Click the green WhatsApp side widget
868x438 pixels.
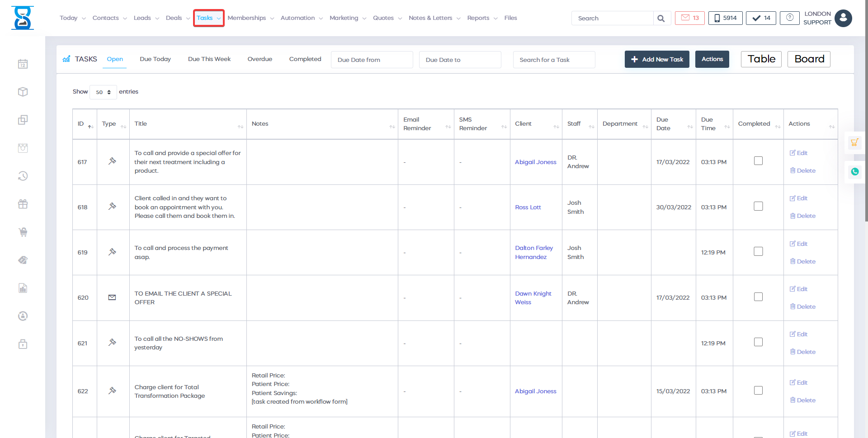coord(854,172)
